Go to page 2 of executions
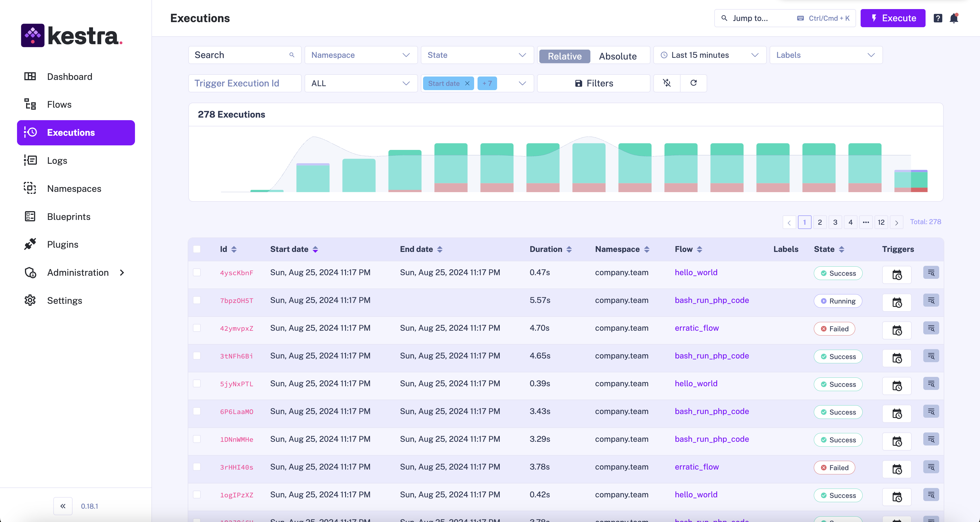Image resolution: width=980 pixels, height=522 pixels. 820,222
